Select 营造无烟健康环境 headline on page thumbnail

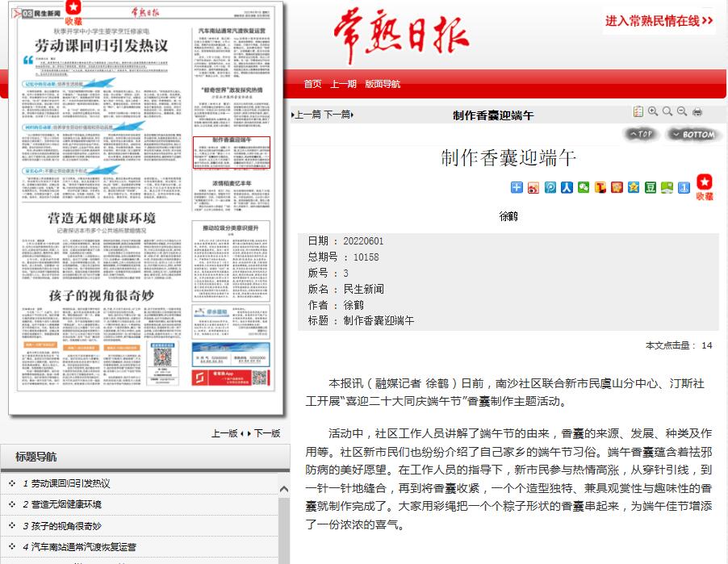coord(101,218)
